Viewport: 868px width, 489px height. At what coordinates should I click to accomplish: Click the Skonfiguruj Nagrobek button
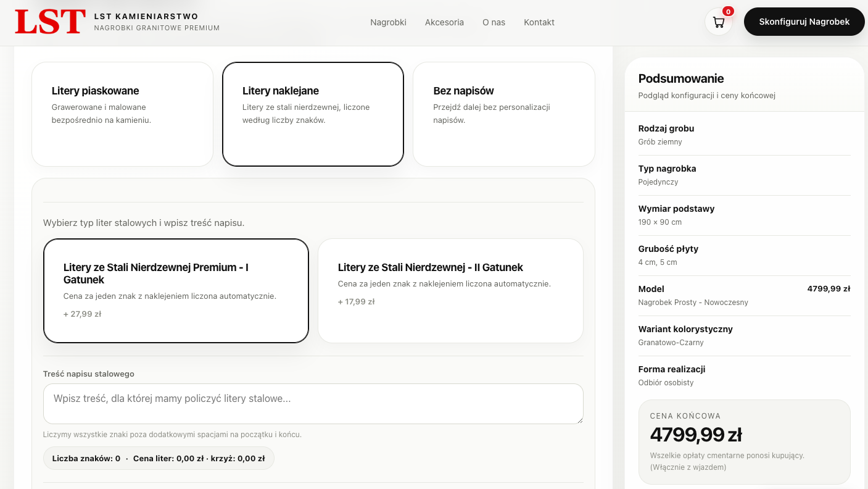coord(804,22)
